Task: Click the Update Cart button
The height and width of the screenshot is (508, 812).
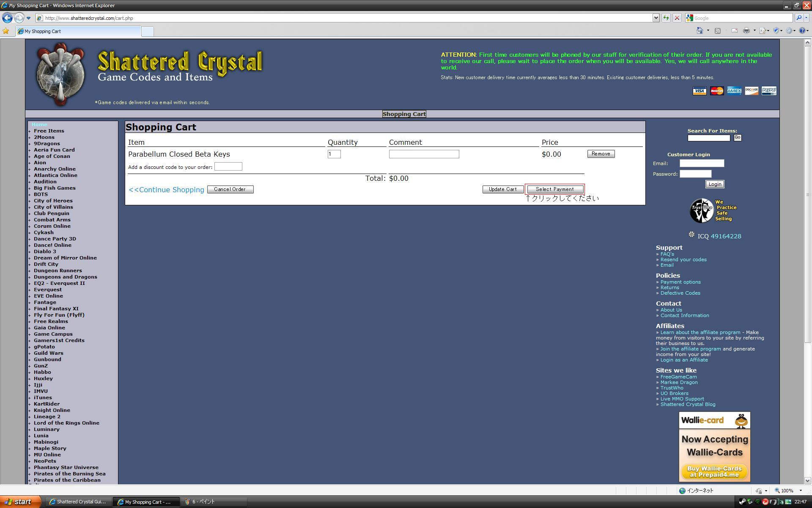Action: [x=503, y=189]
